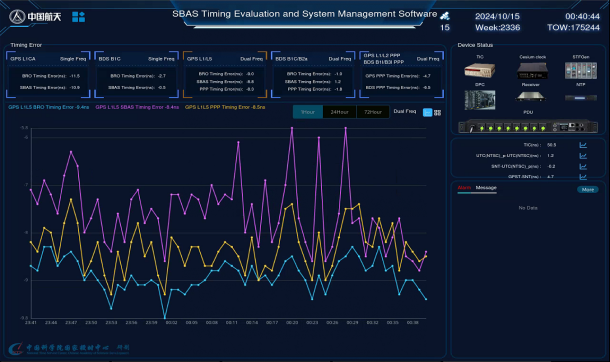Switch chart to single-panel line view icon
Image resolution: width=610 pixels, height=362 pixels.
pyautogui.click(x=427, y=112)
